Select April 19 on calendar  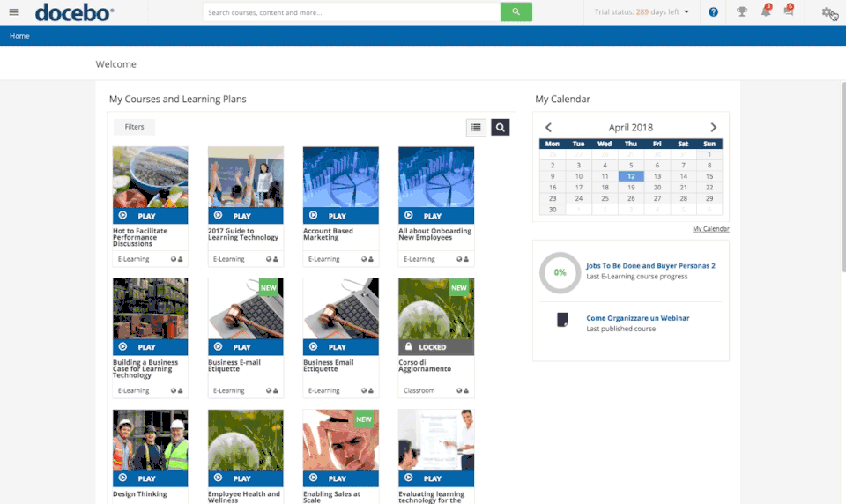pos(631,188)
